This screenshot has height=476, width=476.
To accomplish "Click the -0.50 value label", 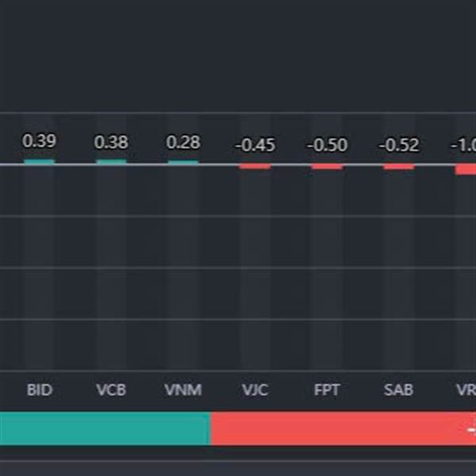I will point(327,146).
